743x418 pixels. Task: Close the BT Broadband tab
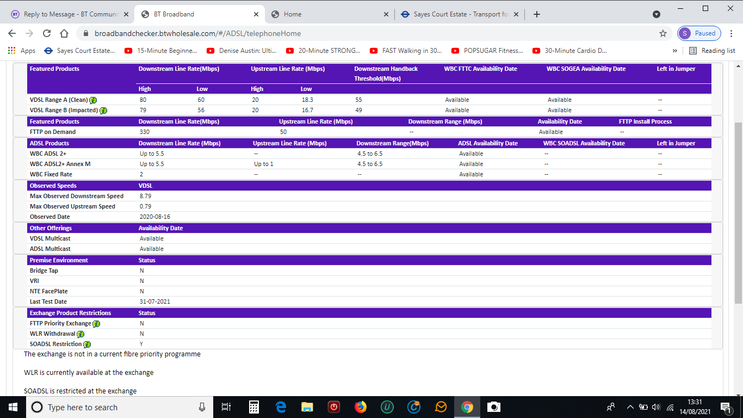coord(256,14)
